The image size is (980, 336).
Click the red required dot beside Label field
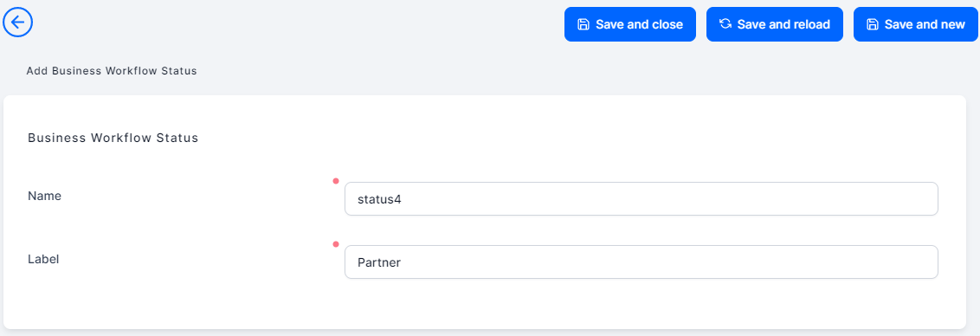click(x=336, y=244)
